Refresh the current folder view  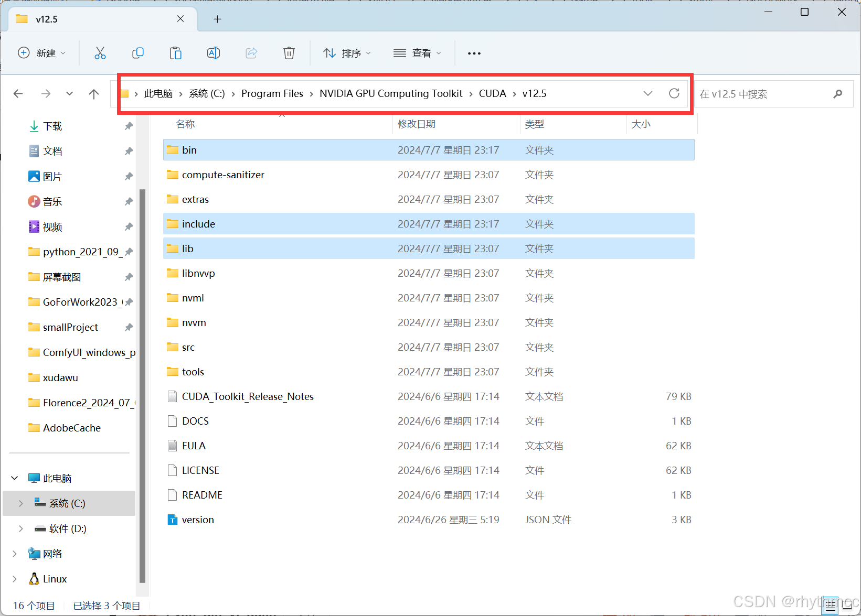pyautogui.click(x=674, y=93)
